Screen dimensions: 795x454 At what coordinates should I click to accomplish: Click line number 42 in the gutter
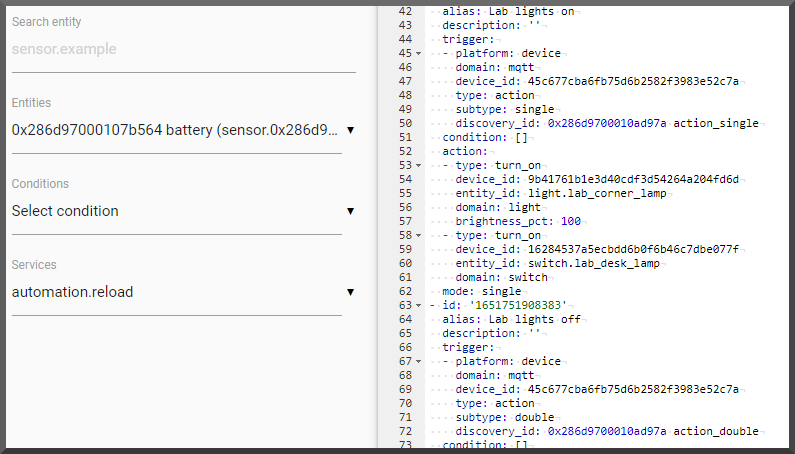tap(403, 11)
